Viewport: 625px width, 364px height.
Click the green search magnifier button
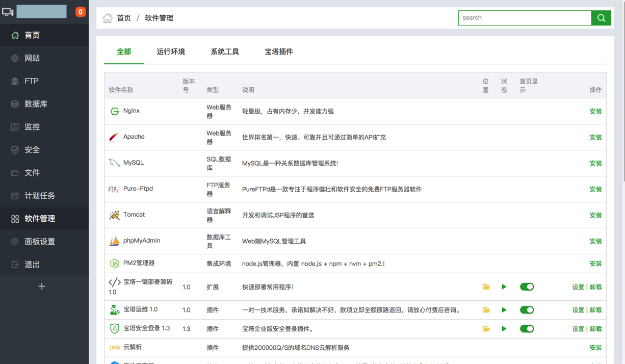601,18
